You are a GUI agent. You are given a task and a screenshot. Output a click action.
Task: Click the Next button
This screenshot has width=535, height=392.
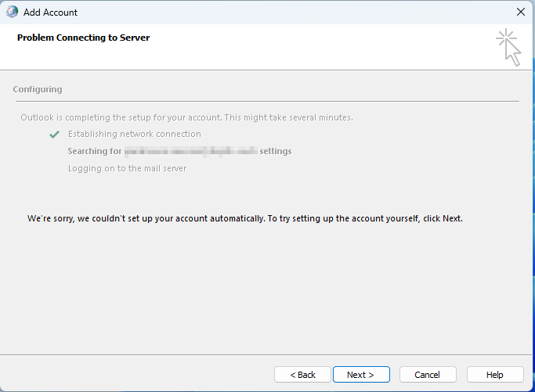point(361,375)
